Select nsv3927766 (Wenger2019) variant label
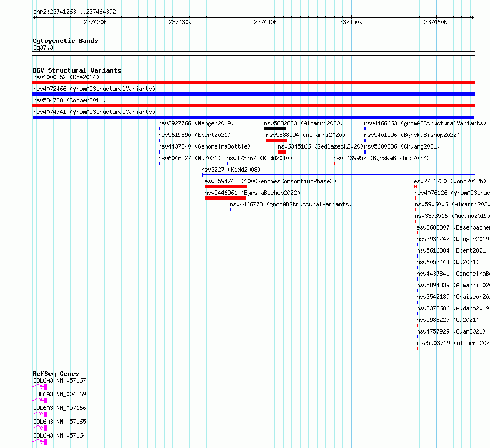 tap(196, 123)
